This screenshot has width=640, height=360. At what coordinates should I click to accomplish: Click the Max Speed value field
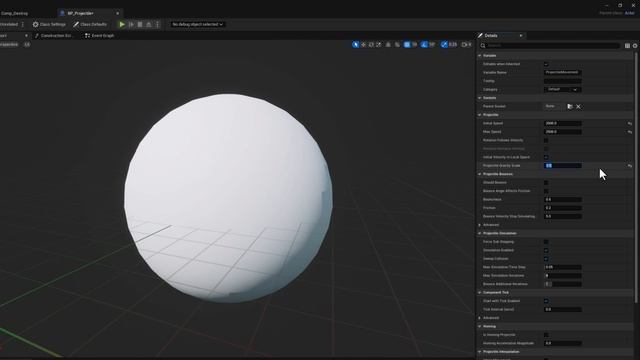(x=563, y=132)
